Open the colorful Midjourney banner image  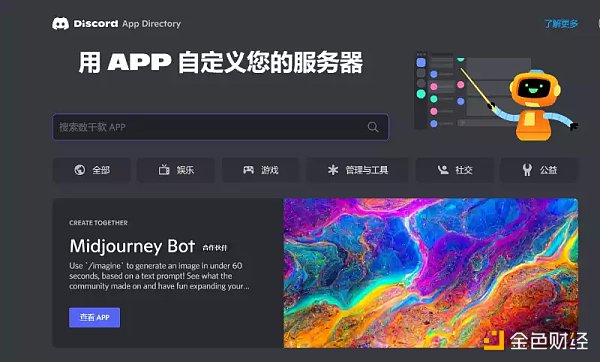(431, 273)
